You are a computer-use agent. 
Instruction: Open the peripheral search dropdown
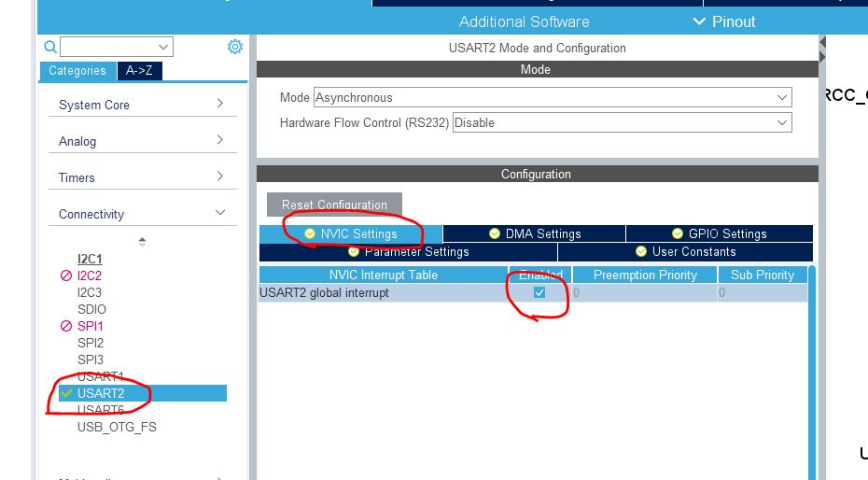[117, 47]
